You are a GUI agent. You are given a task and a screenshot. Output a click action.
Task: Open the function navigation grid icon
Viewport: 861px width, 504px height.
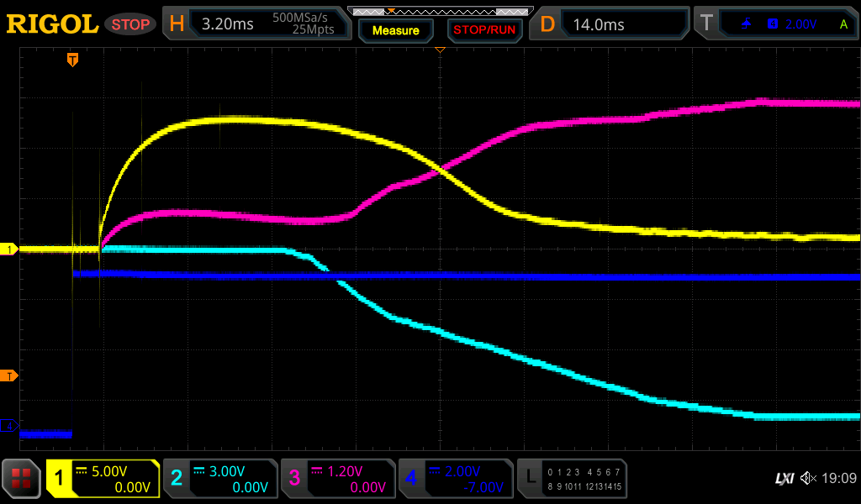(22, 479)
